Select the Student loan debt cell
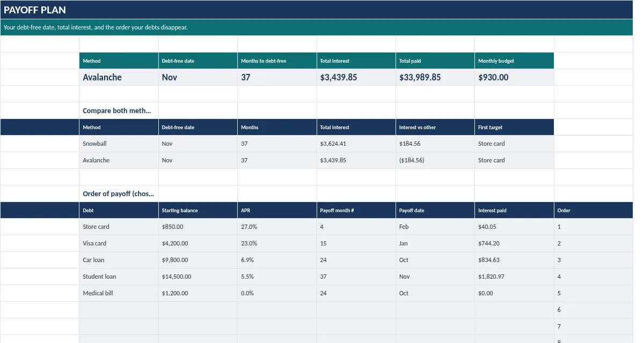644x343 pixels. (x=119, y=277)
